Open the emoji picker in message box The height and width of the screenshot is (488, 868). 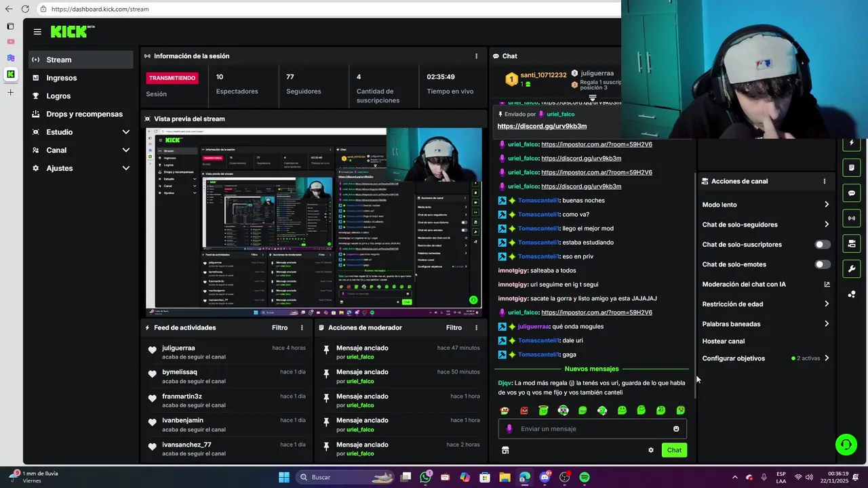[676, 429]
